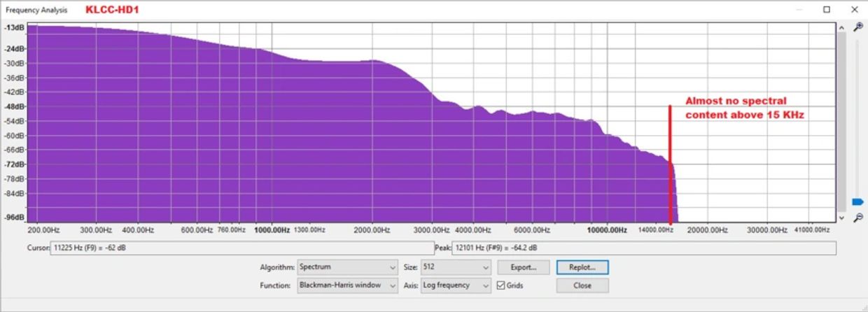Open the Function dropdown with Blackman-Harris window

pyautogui.click(x=347, y=285)
